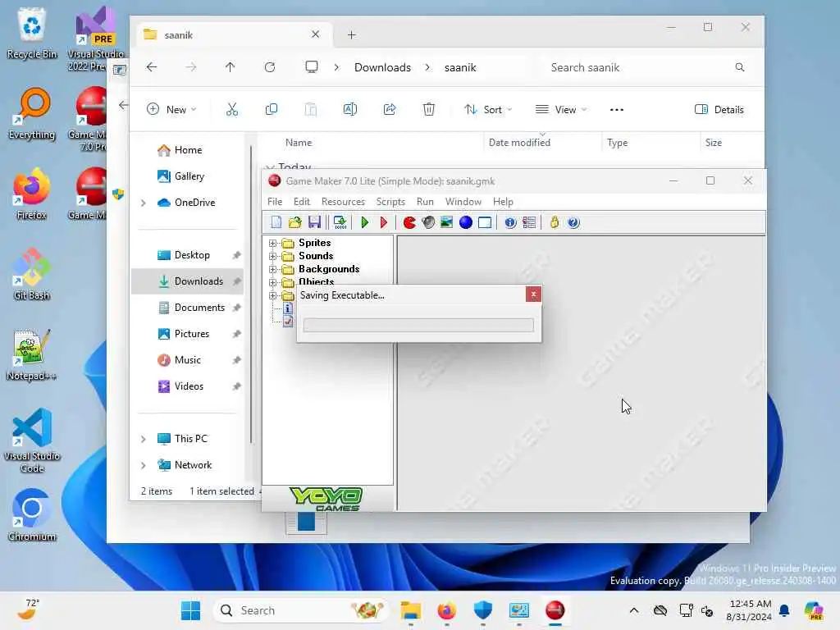Viewport: 840px width, 630px height.
Task: Click the YoYo Games logo
Action: tap(326, 499)
